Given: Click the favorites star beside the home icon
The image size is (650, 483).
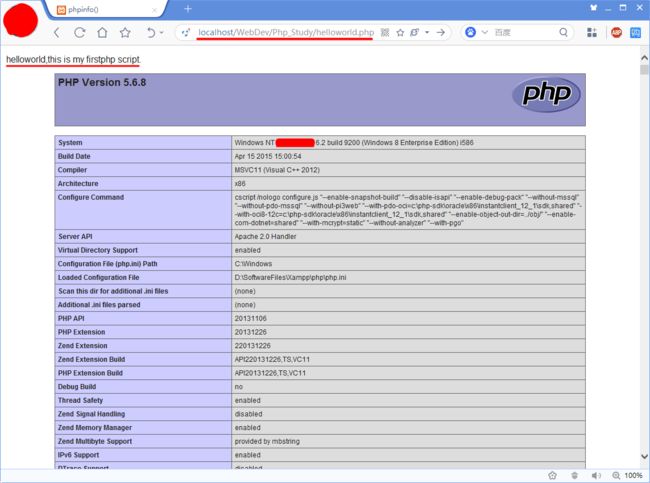Looking at the screenshot, I should (125, 32).
